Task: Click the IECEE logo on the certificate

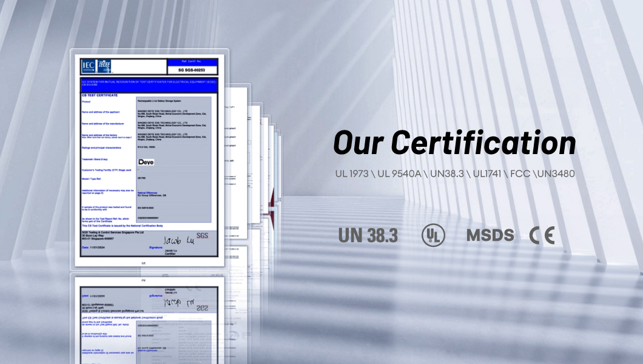Action: coord(104,66)
